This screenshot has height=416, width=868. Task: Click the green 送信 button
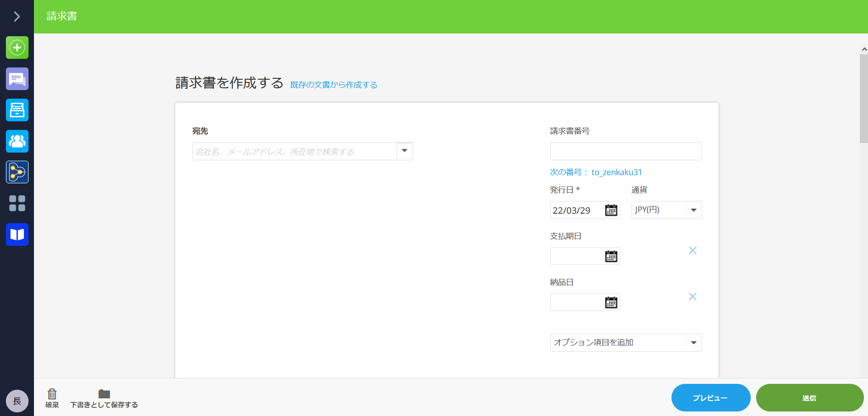pyautogui.click(x=810, y=398)
